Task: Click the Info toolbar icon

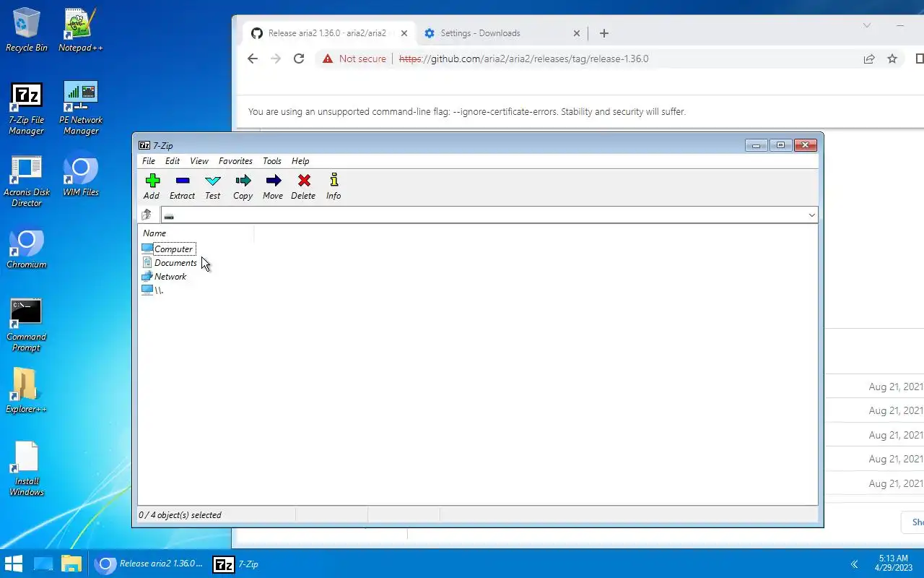Action: [334, 186]
